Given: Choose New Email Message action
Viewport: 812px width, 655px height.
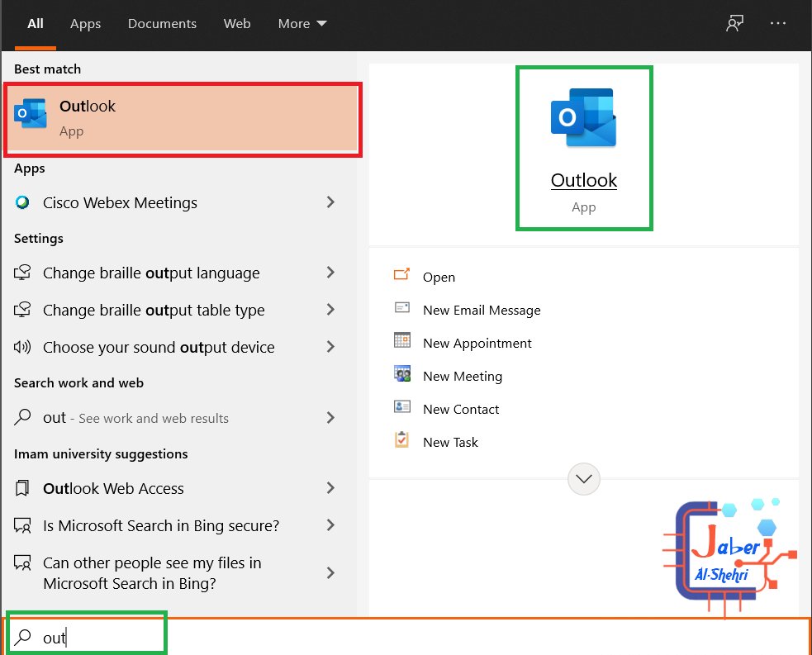Looking at the screenshot, I should click(482, 310).
